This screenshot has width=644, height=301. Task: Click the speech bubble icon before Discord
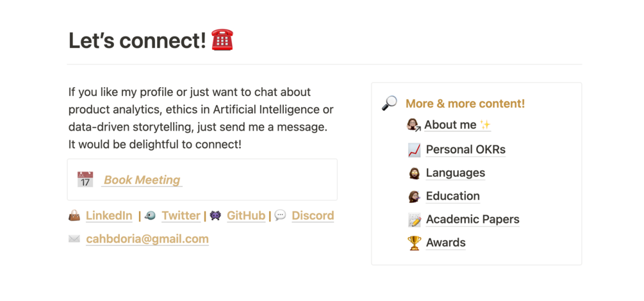click(x=280, y=216)
